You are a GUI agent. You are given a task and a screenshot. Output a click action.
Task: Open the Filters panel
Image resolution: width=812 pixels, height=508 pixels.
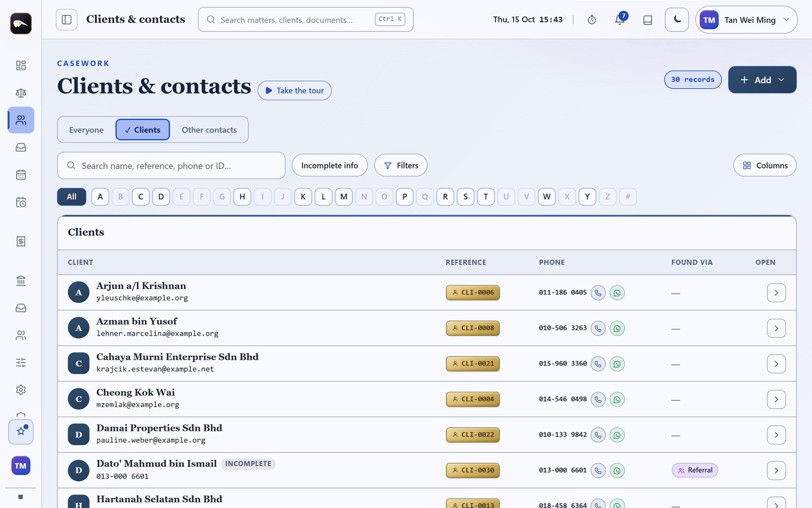coord(401,165)
